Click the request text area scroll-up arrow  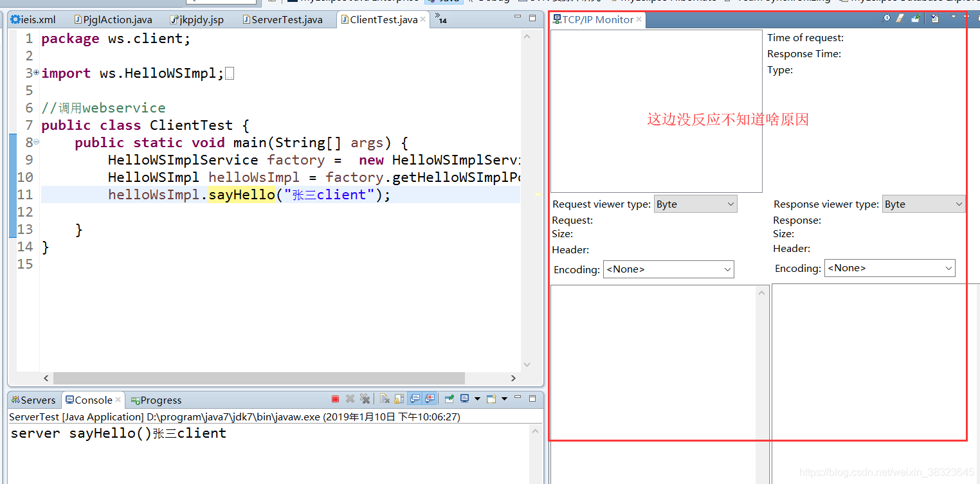click(x=763, y=293)
